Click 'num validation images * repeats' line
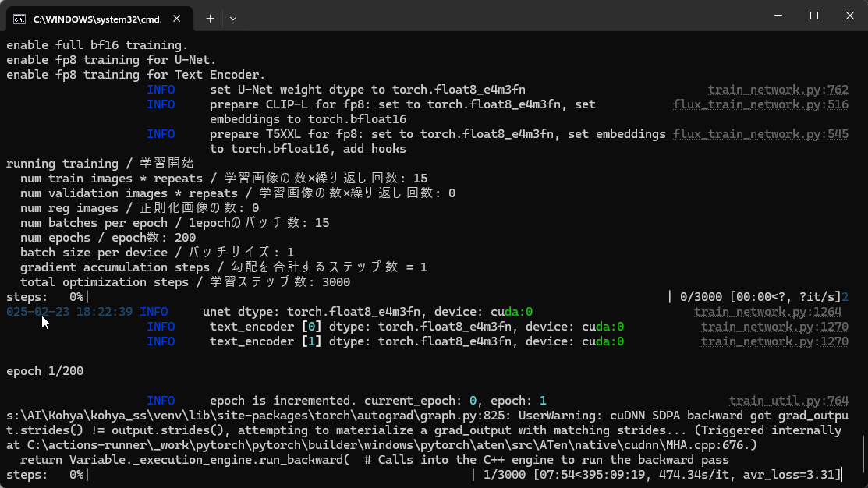The width and height of the screenshot is (868, 488). click(238, 193)
